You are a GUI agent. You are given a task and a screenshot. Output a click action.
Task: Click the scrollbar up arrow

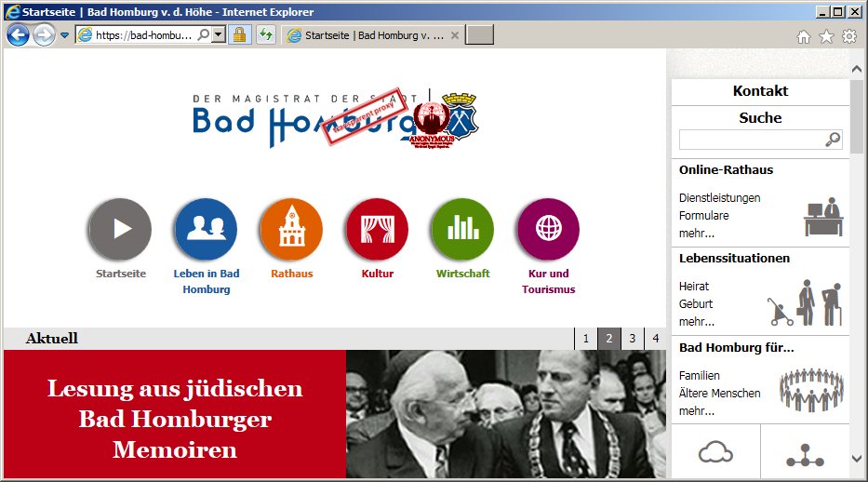[x=857, y=69]
